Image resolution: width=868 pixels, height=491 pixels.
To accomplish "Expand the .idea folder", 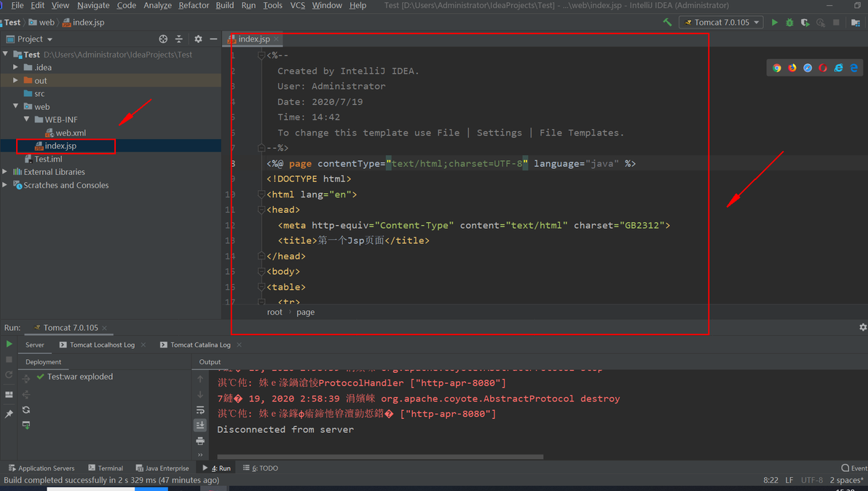I will coord(15,67).
